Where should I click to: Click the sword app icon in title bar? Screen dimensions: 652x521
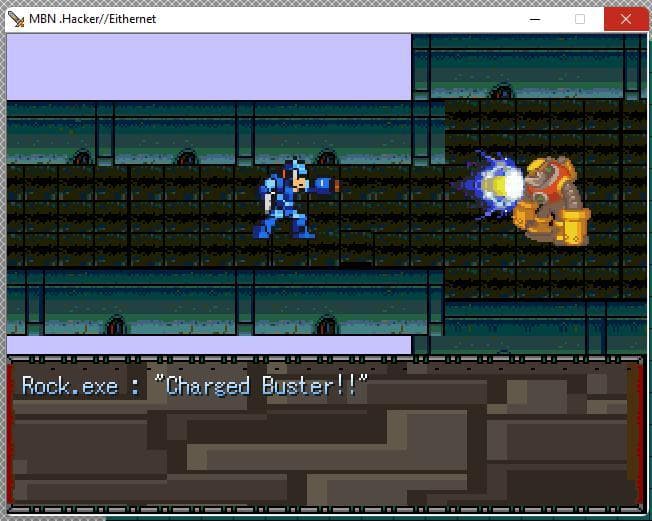16,19
